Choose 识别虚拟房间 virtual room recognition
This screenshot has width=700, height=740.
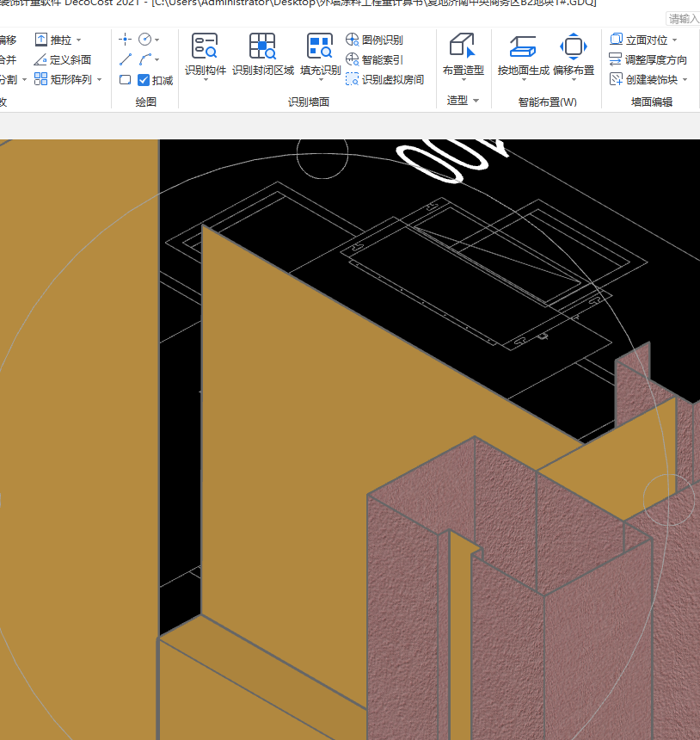click(384, 80)
